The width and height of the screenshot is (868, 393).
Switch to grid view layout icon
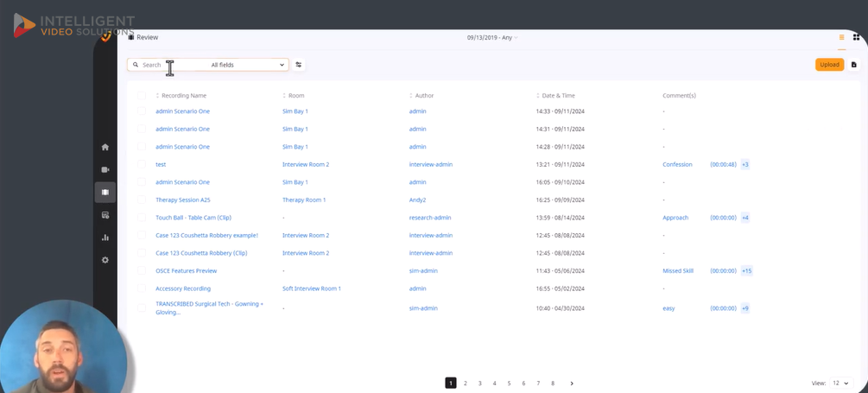point(856,37)
